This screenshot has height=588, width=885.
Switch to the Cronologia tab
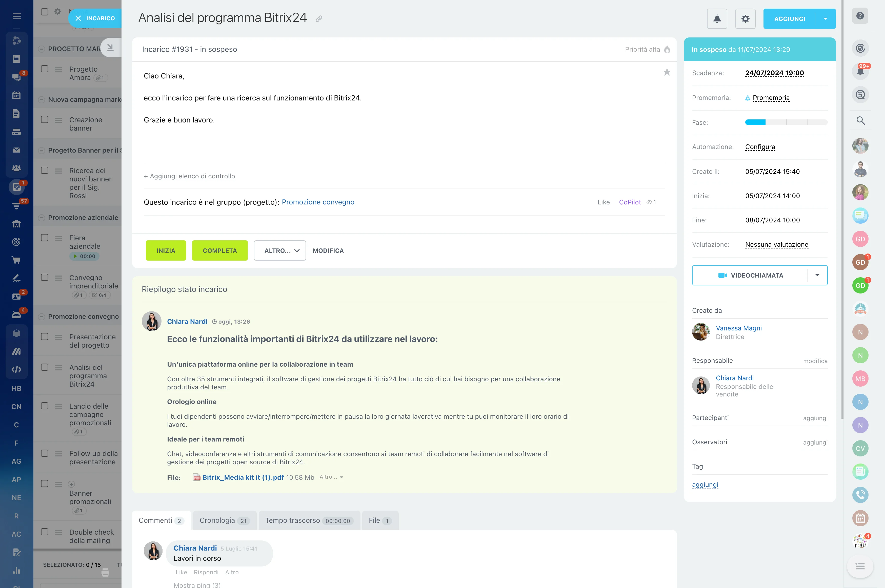pos(224,520)
